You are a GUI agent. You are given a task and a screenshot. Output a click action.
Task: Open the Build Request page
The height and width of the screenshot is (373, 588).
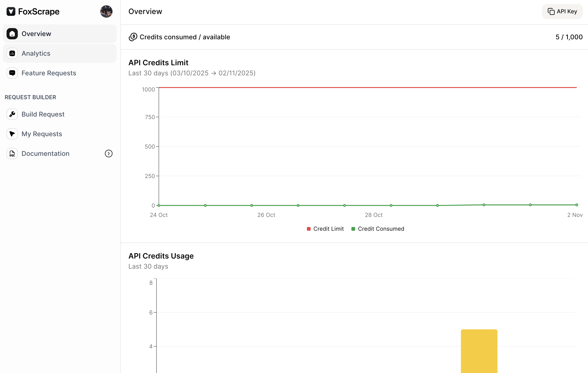click(x=43, y=114)
